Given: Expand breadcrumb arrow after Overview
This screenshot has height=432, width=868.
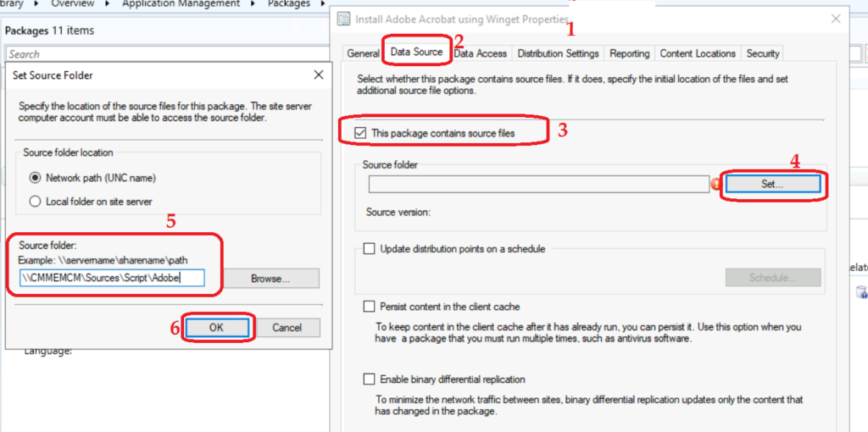Looking at the screenshot, I should tap(107, 4).
